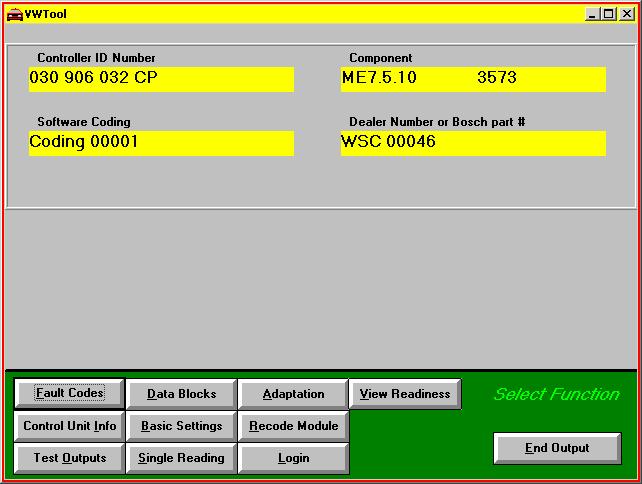Click the VWTool car icon in title bar
Screen dimensions: 642x484
(14, 14)
